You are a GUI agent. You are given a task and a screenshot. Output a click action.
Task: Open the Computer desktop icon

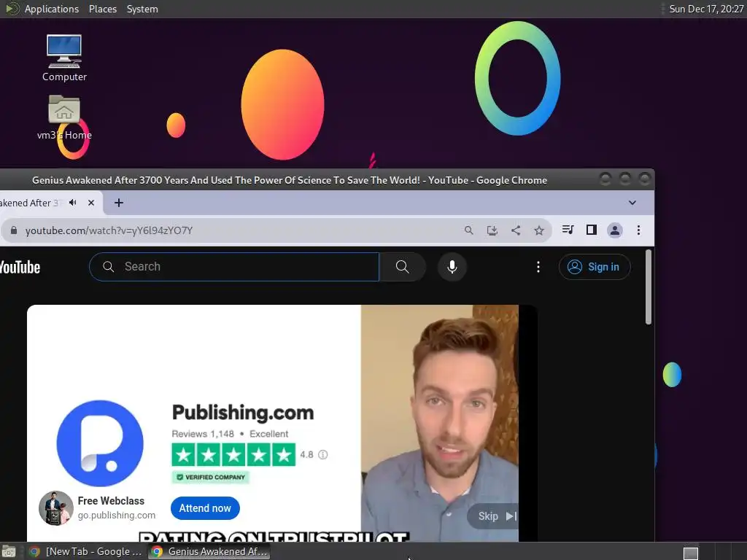[64, 57]
